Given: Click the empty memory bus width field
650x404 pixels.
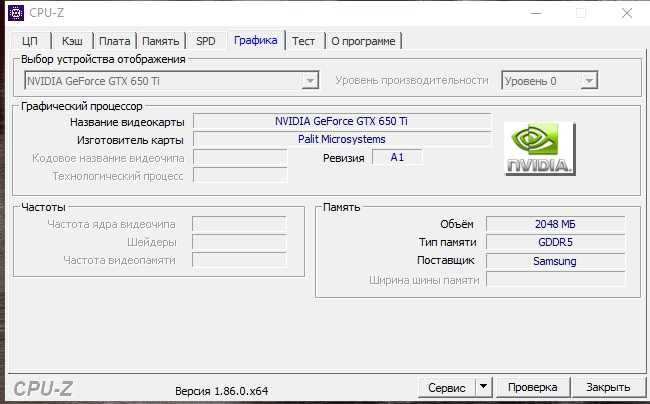Looking at the screenshot, I should 555,280.
